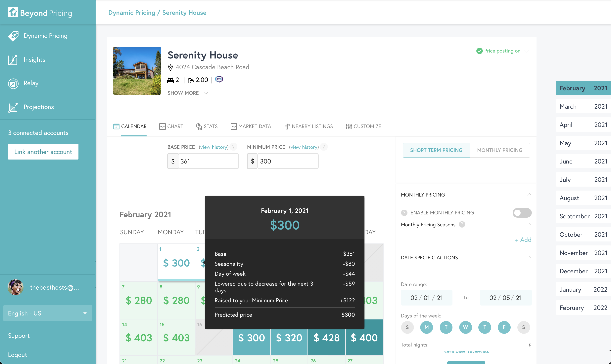Image resolution: width=611 pixels, height=364 pixels.
Task: Toggle Saturday day-of-week circle
Action: [524, 327]
